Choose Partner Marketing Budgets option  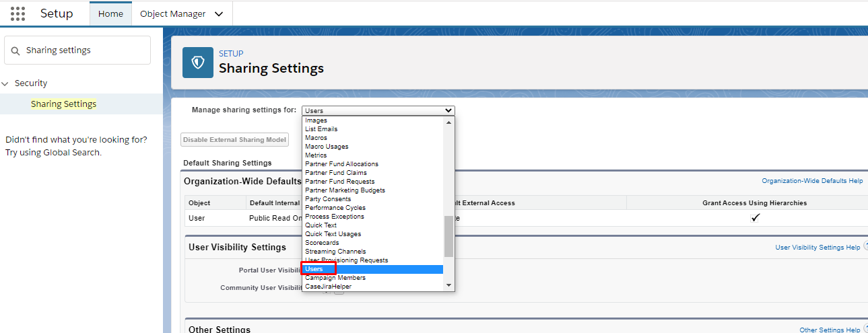(372, 190)
